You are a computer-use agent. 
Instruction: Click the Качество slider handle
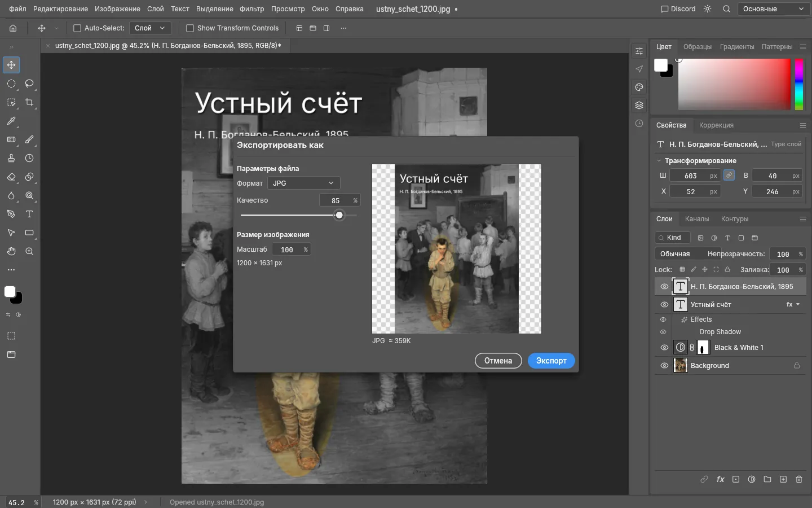click(x=339, y=215)
